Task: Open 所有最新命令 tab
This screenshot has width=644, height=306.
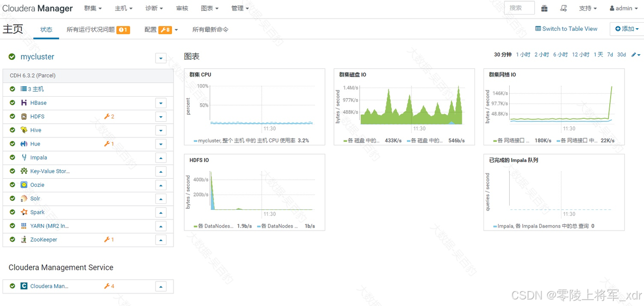Action: click(x=210, y=30)
